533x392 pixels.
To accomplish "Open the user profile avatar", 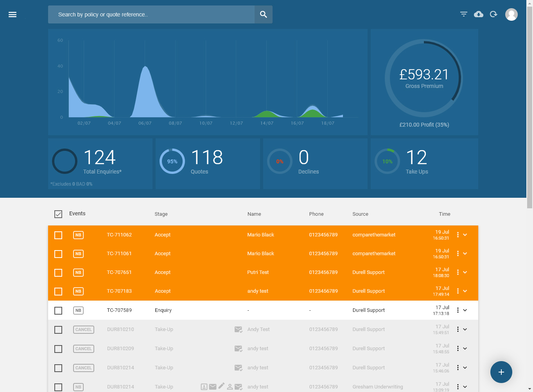I will tap(511, 14).
